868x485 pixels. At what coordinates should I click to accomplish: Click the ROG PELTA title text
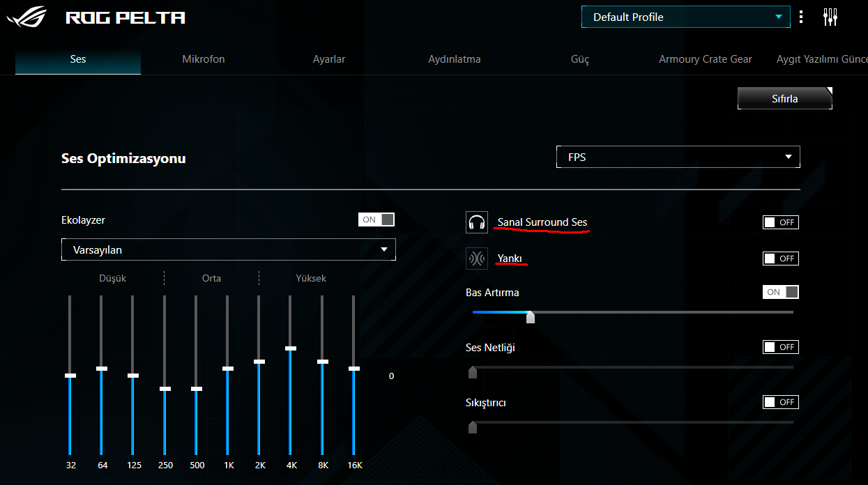(125, 17)
